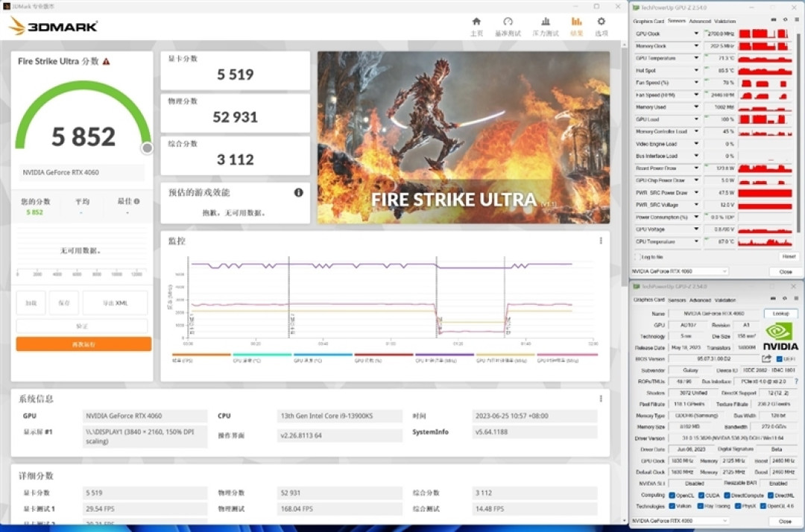Switch to Graphics Card tab in Sensors window
Viewport: 805px width, 532px height.
648,22
